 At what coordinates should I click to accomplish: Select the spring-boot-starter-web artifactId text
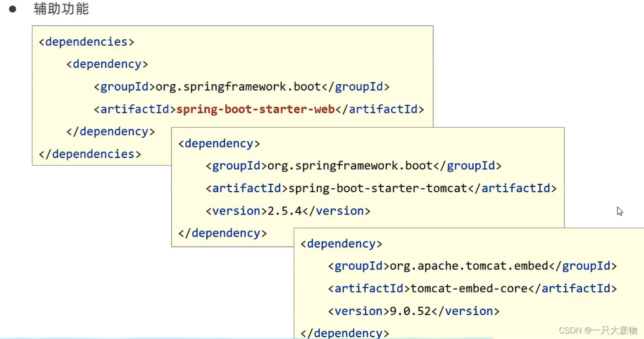256,109
